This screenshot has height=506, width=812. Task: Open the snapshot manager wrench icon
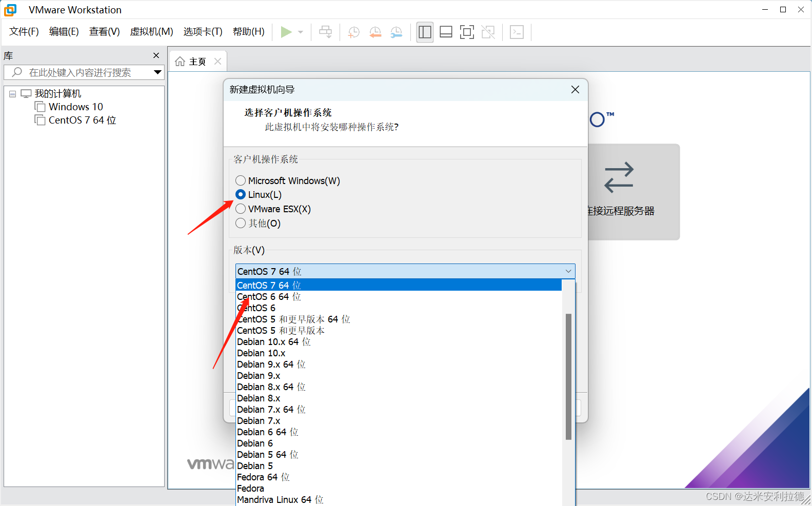click(397, 32)
